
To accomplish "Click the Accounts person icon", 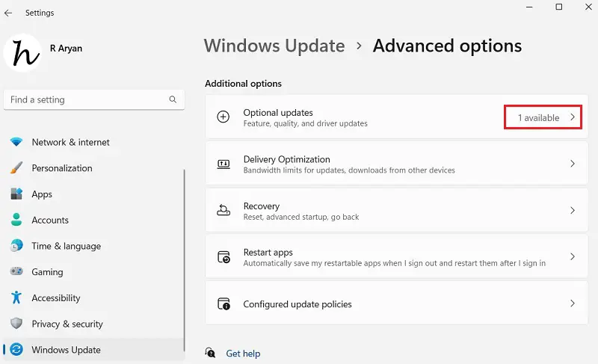I will (x=16, y=220).
